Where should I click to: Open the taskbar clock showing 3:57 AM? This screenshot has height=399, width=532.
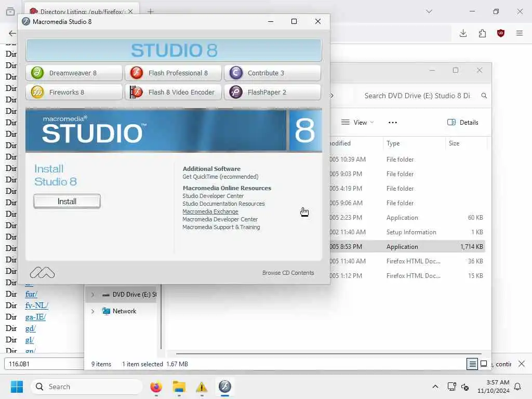tap(494, 387)
